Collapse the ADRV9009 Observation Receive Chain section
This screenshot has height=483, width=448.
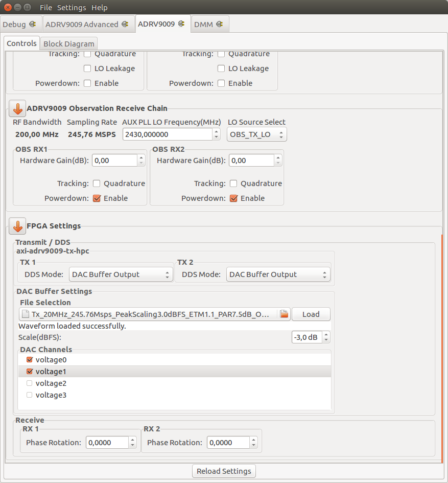coord(17,108)
